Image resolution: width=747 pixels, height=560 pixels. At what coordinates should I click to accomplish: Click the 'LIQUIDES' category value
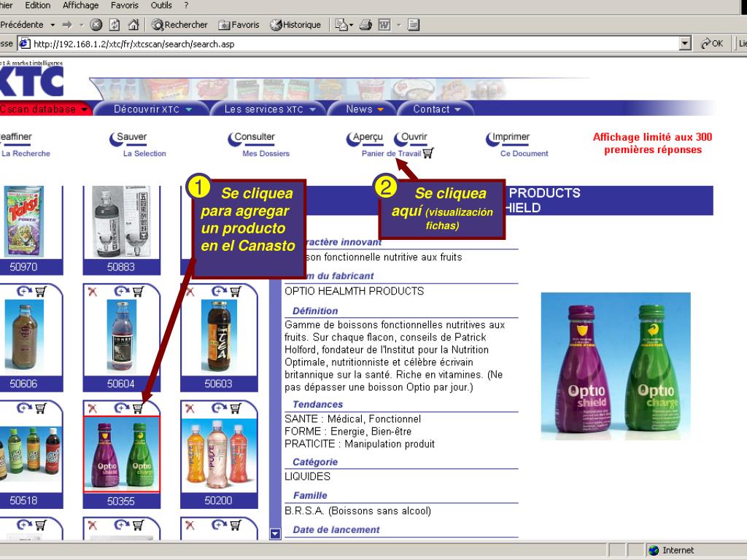[307, 477]
